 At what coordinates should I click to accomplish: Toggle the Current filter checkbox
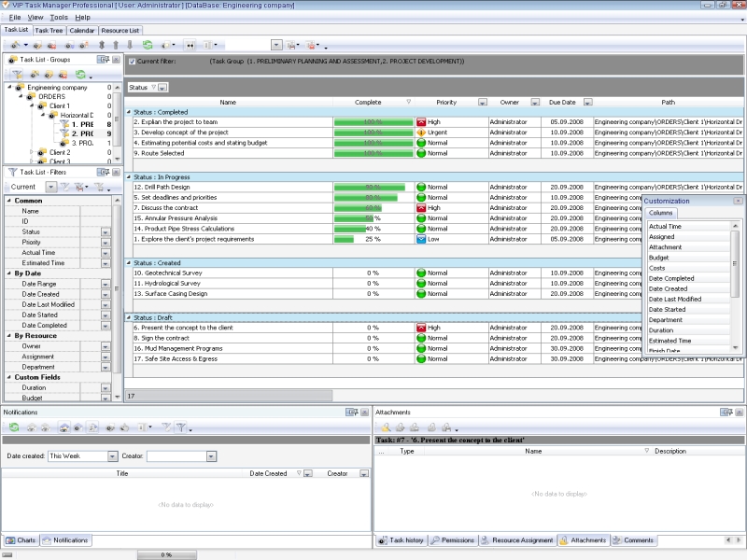tap(132, 62)
